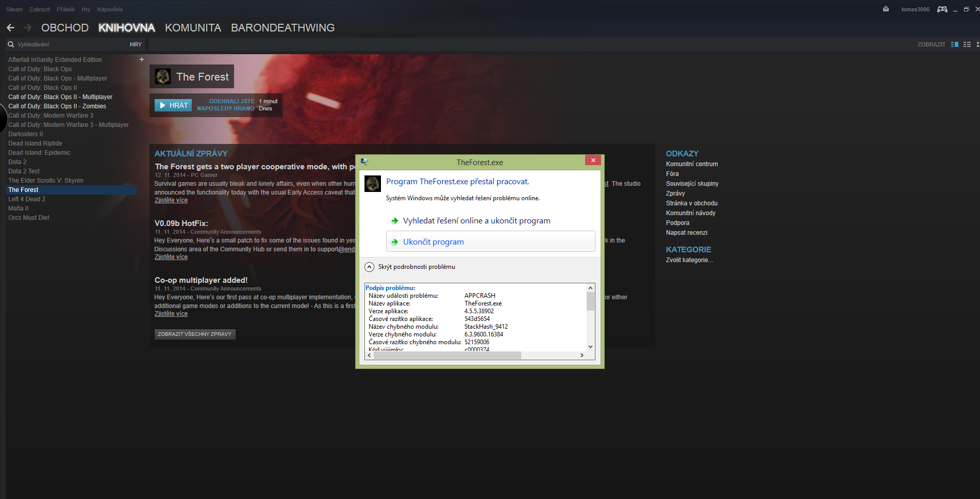The width and height of the screenshot is (980, 499).
Task: Switch to the KNIHOVNA tab
Action: click(127, 28)
